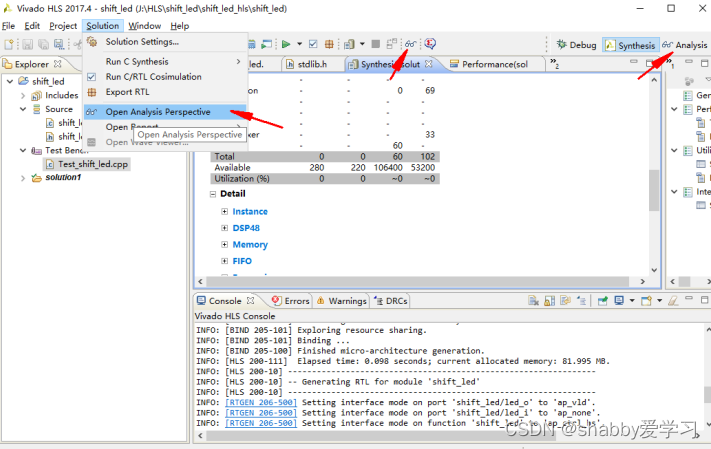711x449 pixels.
Task: Expand the Instance detail section
Action: coord(224,211)
